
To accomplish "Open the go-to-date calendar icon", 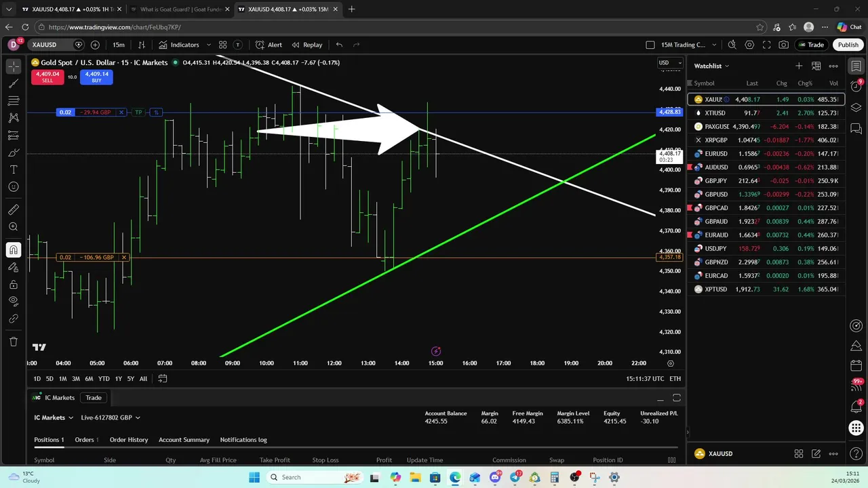I will click(x=163, y=379).
